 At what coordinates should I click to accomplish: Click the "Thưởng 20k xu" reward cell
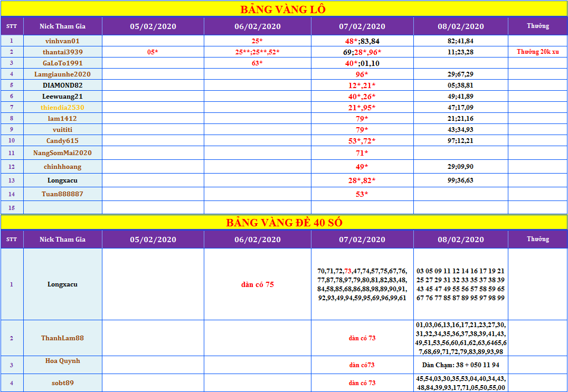[537, 52]
